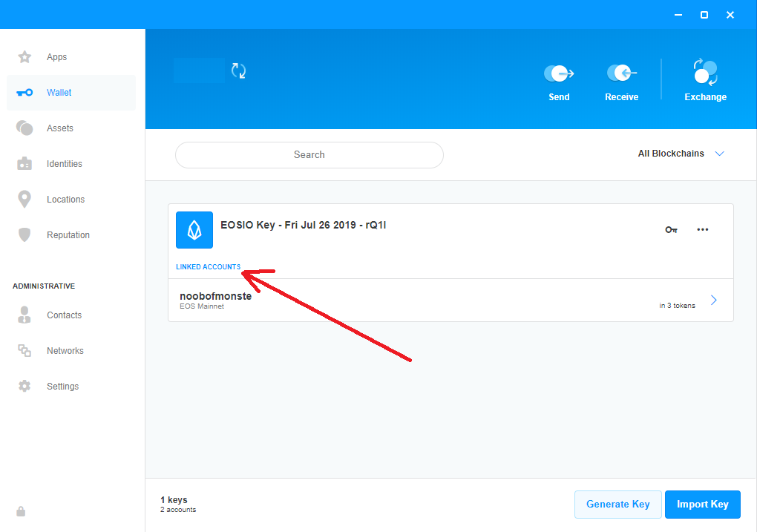Lock Scatter with the padlock icon
Image resolution: width=757 pixels, height=532 pixels.
point(21,511)
